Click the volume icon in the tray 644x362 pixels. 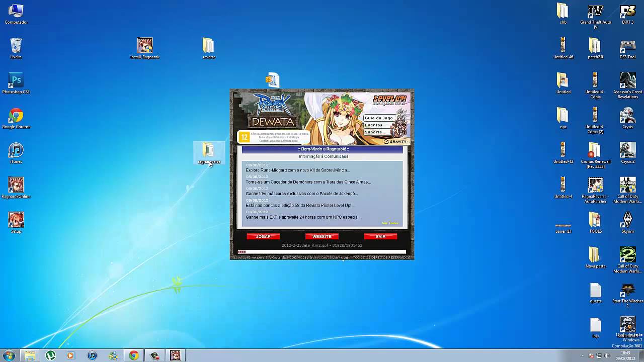(607, 356)
